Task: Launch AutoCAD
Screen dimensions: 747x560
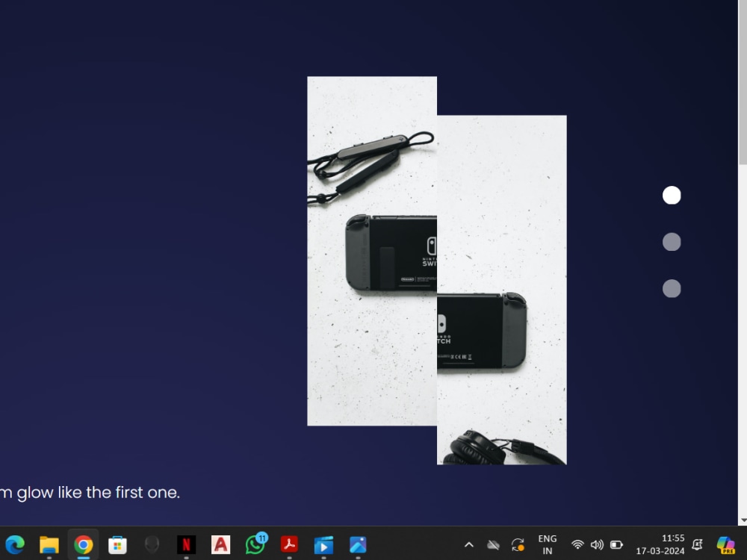Action: pyautogui.click(x=220, y=544)
